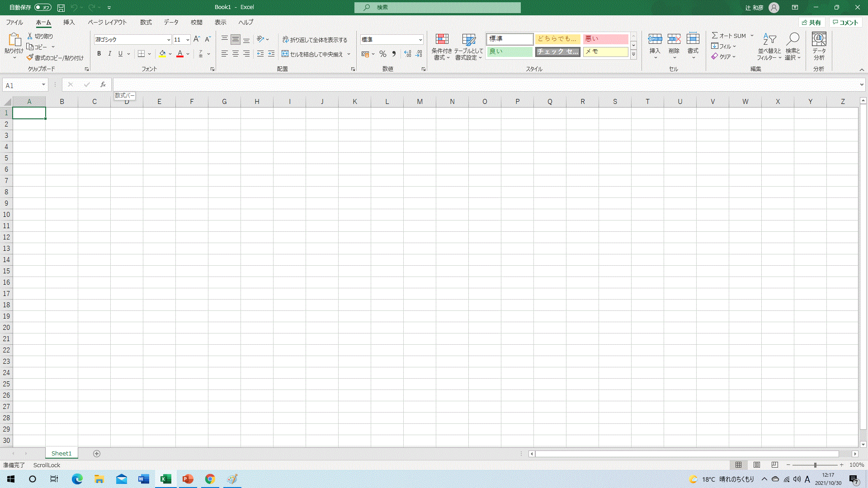The height and width of the screenshot is (488, 868).
Task: Click the Decrease Font Size icon
Action: [x=208, y=39]
